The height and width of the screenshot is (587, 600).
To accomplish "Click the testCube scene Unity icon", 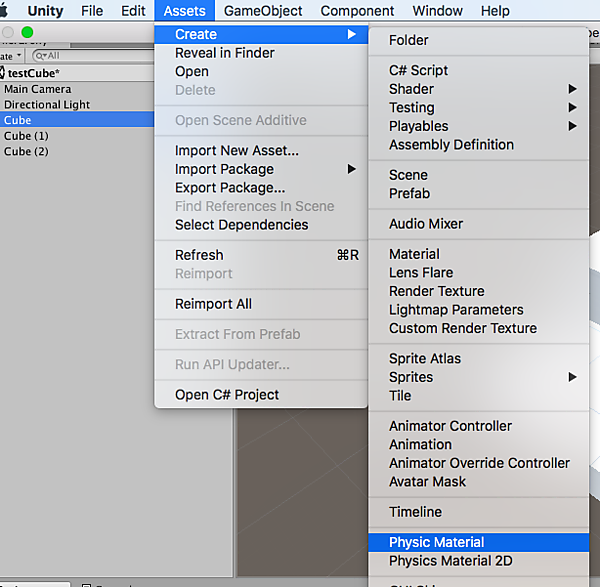I will pyautogui.click(x=2, y=73).
